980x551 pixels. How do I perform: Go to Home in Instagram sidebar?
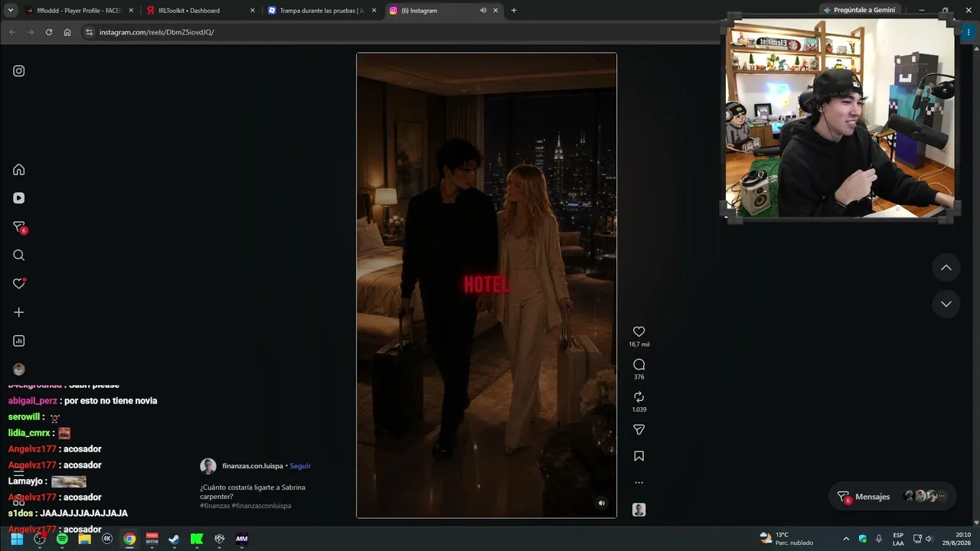coord(19,170)
